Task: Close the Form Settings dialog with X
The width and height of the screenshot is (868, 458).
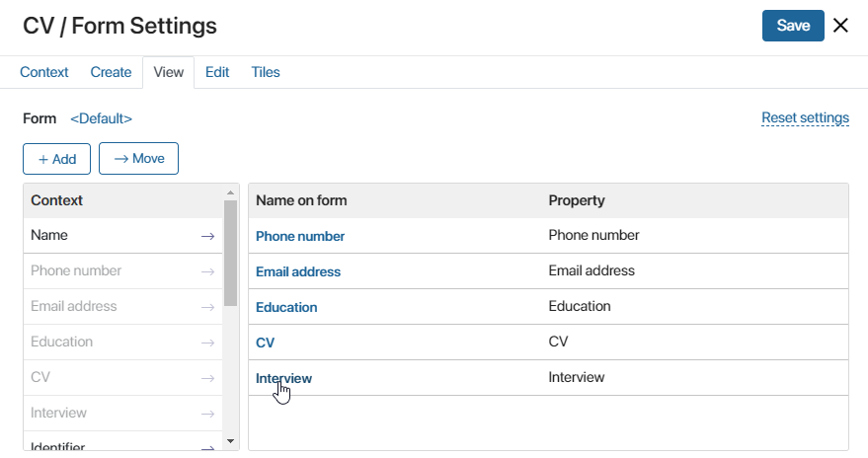Action: pyautogui.click(x=840, y=26)
